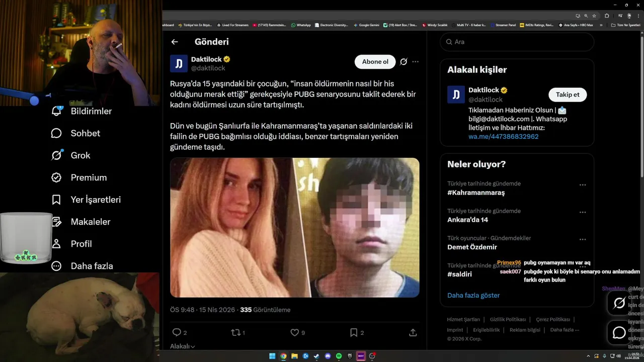Image resolution: width=644 pixels, height=362 pixels.
Task: Open Grok icon next to Abone ol
Action: click(x=404, y=62)
